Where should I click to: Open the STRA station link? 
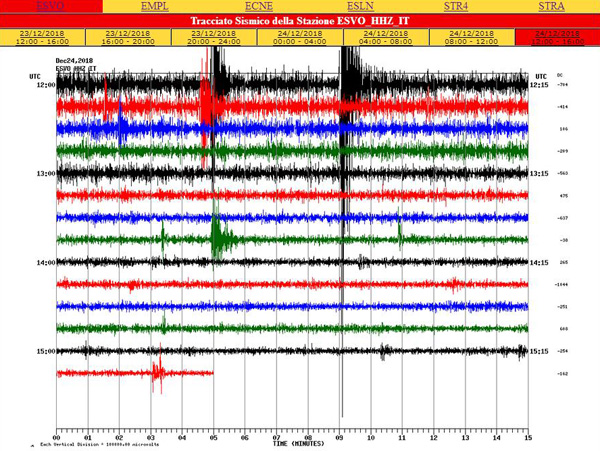tap(551, 6)
